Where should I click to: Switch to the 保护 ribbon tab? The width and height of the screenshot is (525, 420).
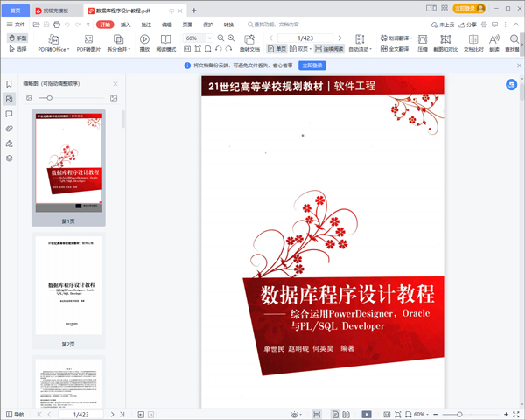(x=208, y=24)
